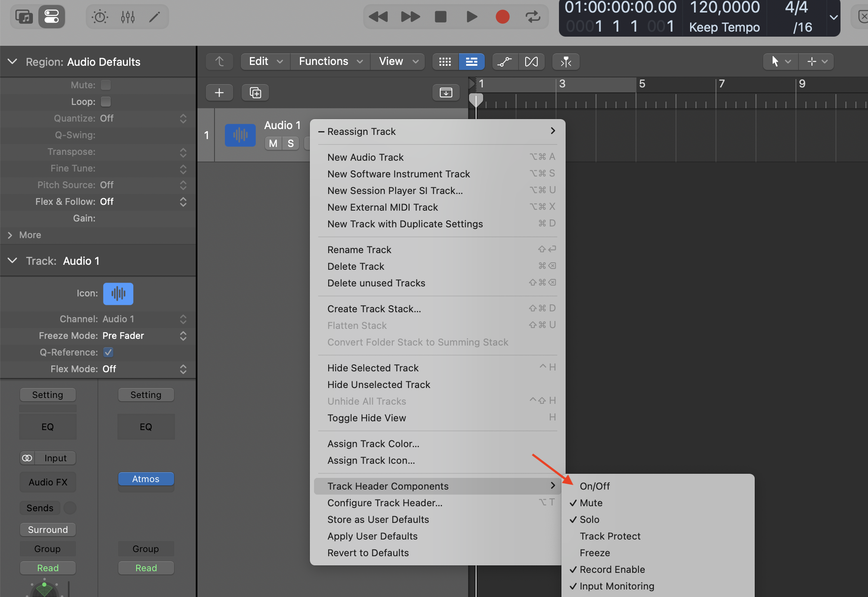The image size is (868, 597).
Task: Enable Freeze header component
Action: click(658, 553)
